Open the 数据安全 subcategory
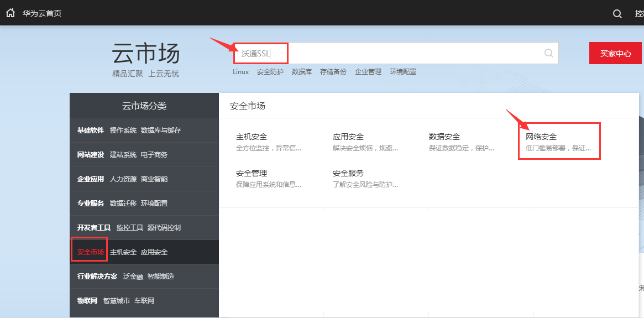The height and width of the screenshot is (318, 644). click(444, 137)
